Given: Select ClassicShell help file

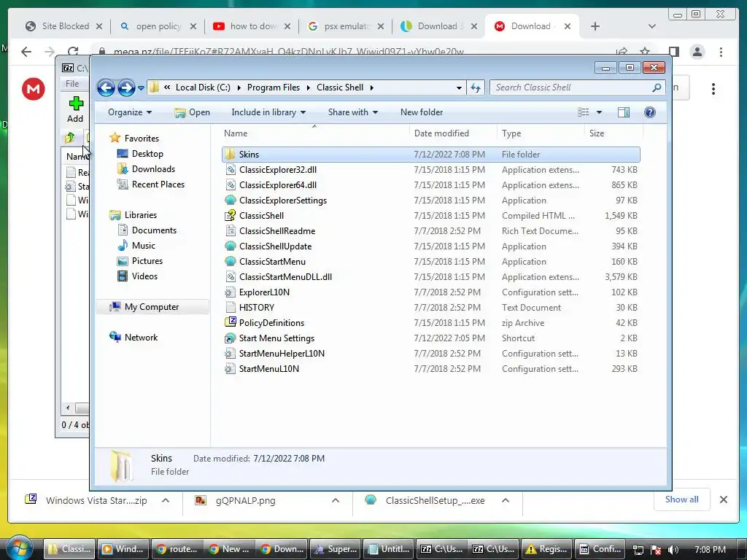Looking at the screenshot, I should [x=430, y=216].
